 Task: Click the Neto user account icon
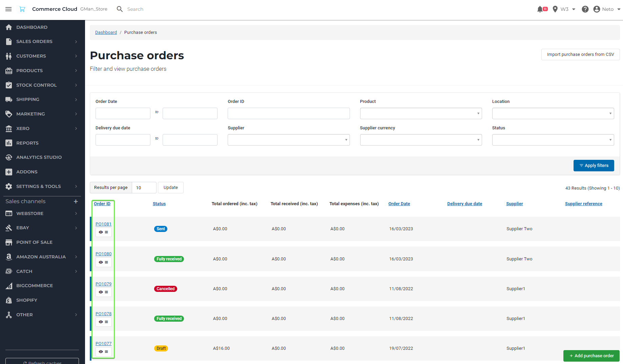tap(597, 9)
